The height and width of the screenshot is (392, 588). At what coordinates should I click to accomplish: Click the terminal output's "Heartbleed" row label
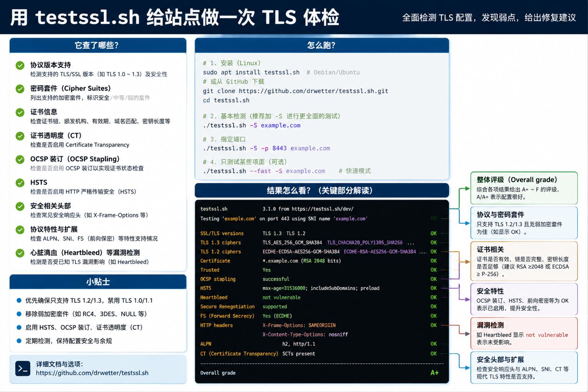pyautogui.click(x=214, y=297)
